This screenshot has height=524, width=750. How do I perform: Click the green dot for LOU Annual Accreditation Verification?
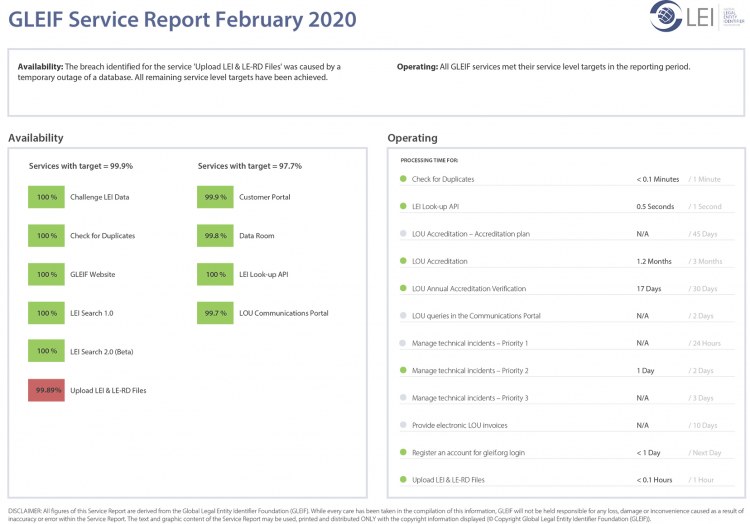(402, 289)
